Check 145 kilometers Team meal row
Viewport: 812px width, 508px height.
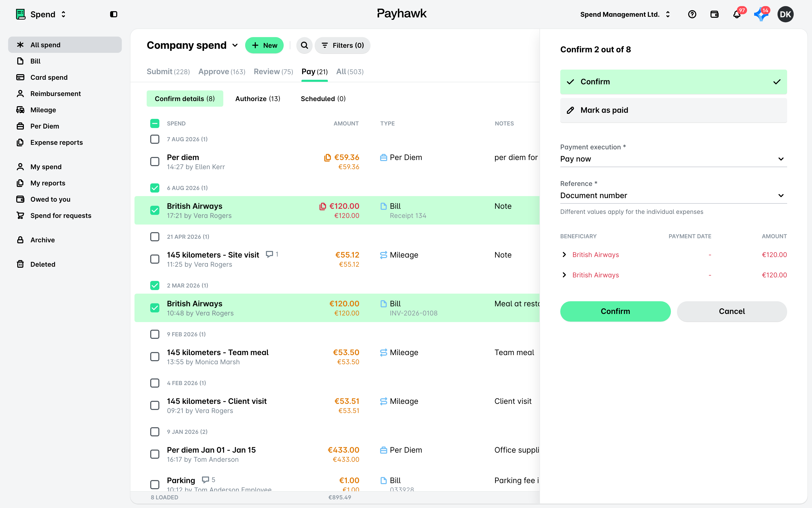(x=155, y=356)
